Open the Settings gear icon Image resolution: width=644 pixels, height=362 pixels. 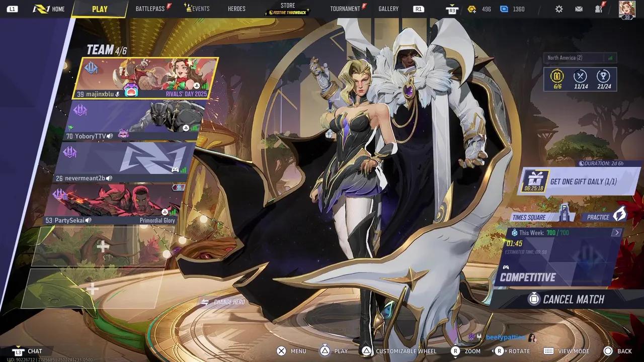[x=559, y=9]
